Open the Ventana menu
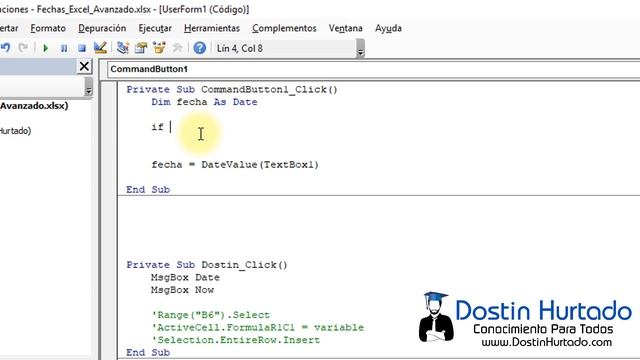The width and height of the screenshot is (640, 360). 346,28
